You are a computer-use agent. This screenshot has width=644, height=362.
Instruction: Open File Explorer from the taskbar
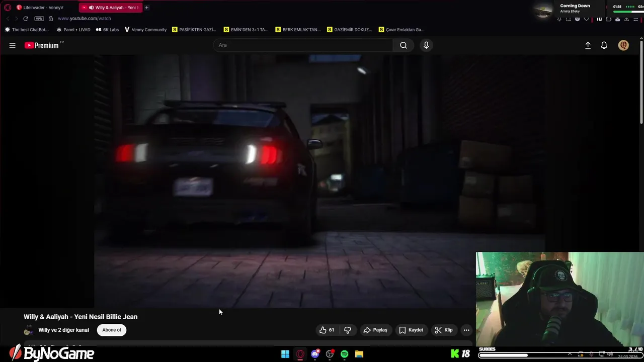click(x=359, y=354)
